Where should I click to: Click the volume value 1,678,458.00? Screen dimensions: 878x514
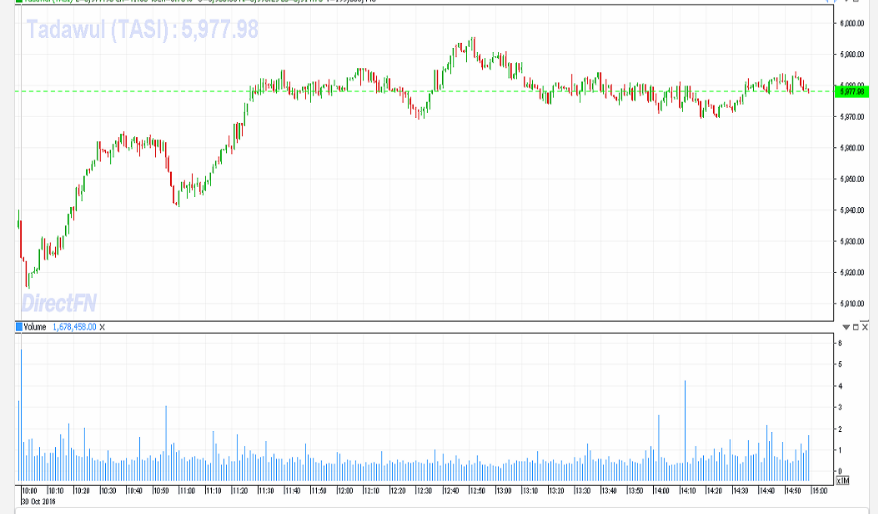coord(74,327)
